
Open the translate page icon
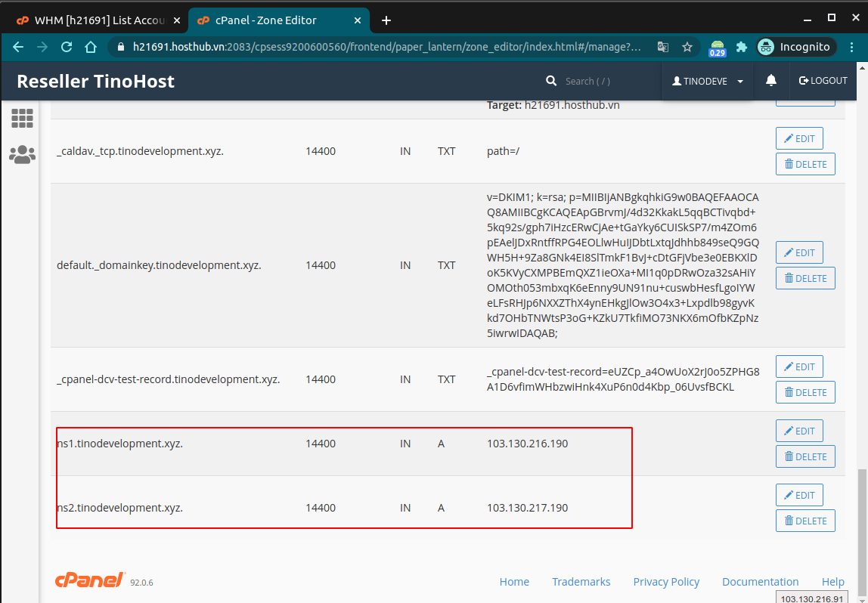tap(662, 47)
